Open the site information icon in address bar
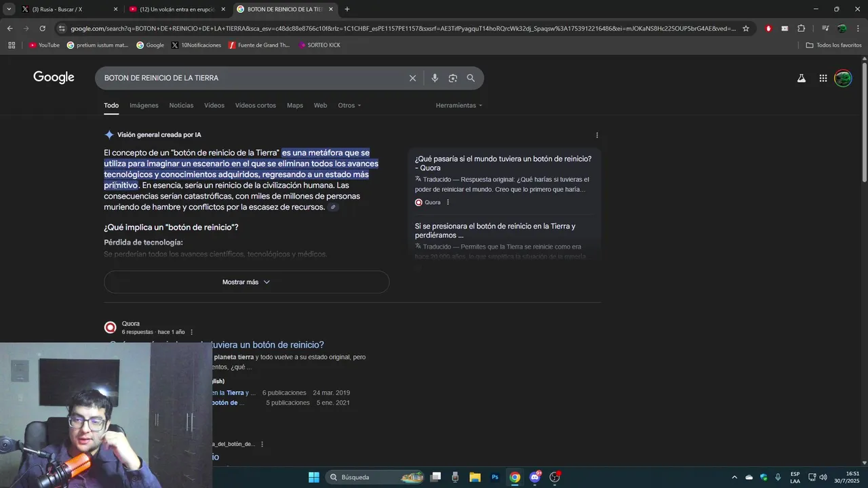Viewport: 868px width, 488px height. 62,28
